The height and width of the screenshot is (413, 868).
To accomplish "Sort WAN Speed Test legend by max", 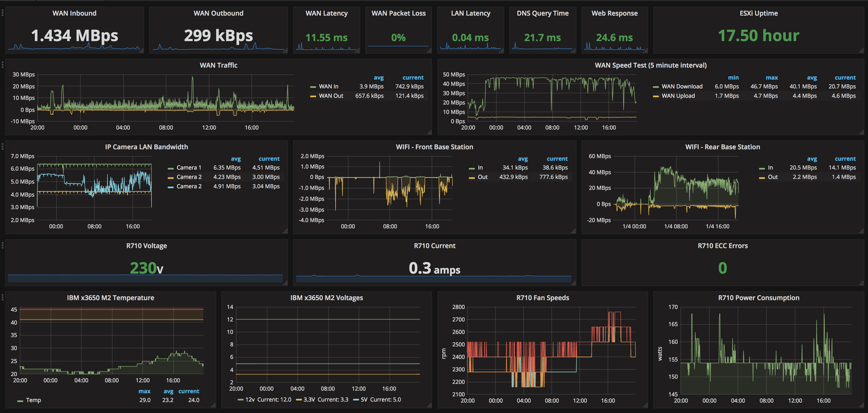I will click(772, 78).
